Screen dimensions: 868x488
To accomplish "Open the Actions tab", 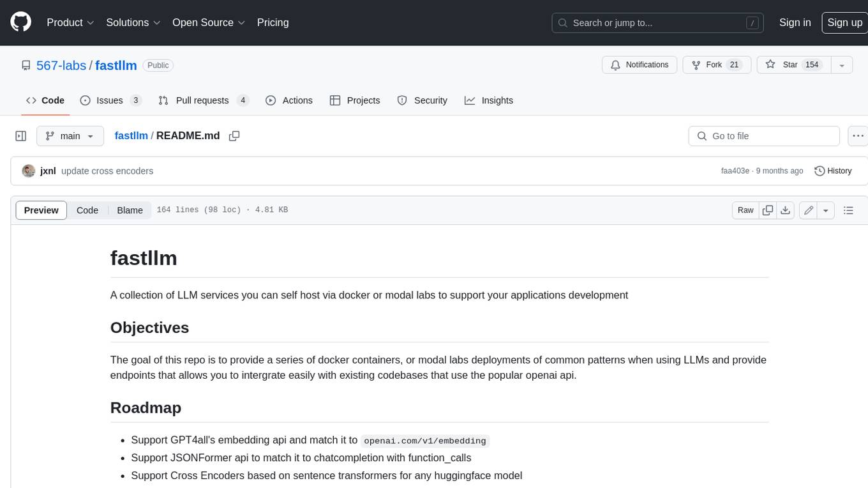I will tap(289, 100).
